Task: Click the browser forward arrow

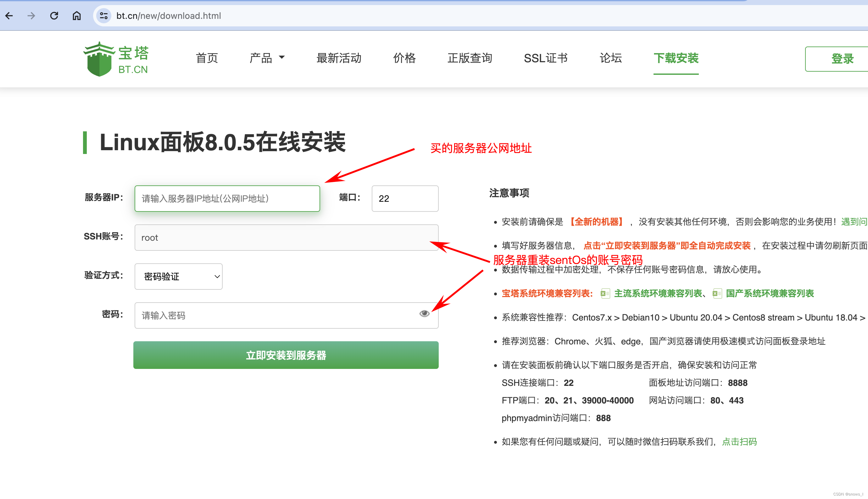Action: (x=31, y=16)
